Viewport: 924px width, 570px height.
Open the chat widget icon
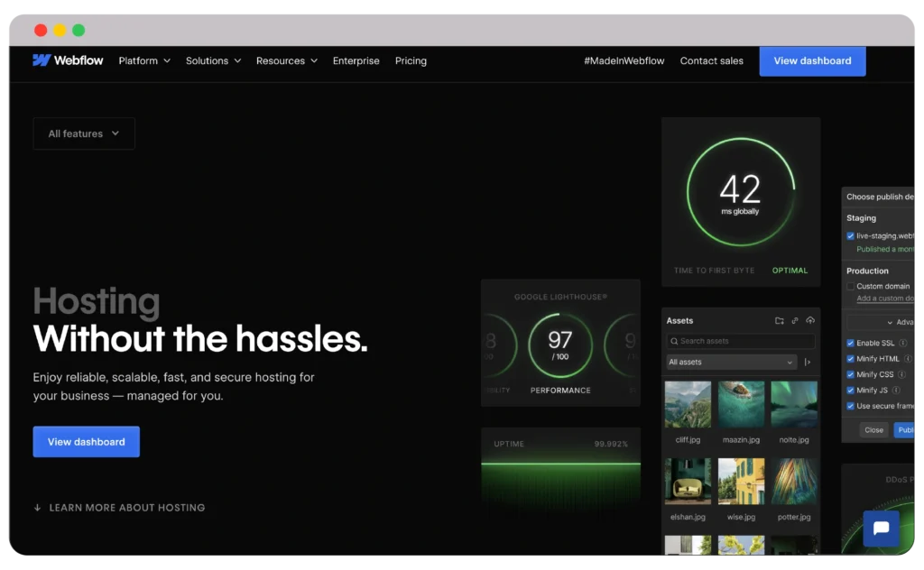coord(881,529)
